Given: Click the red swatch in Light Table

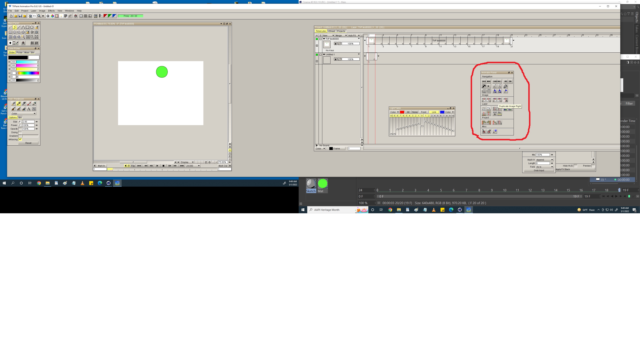Looking at the screenshot, I should coord(402,112).
